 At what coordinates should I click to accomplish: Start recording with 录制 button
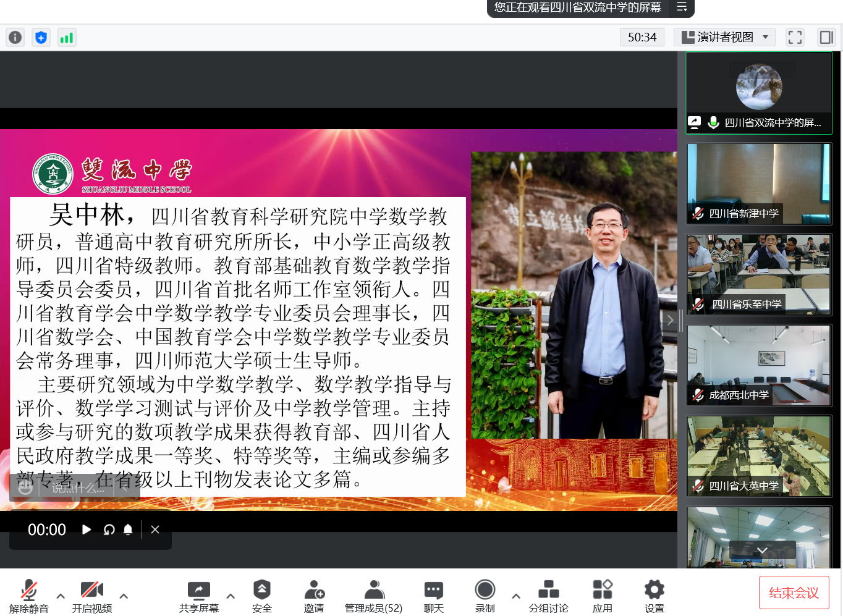pyautogui.click(x=485, y=596)
